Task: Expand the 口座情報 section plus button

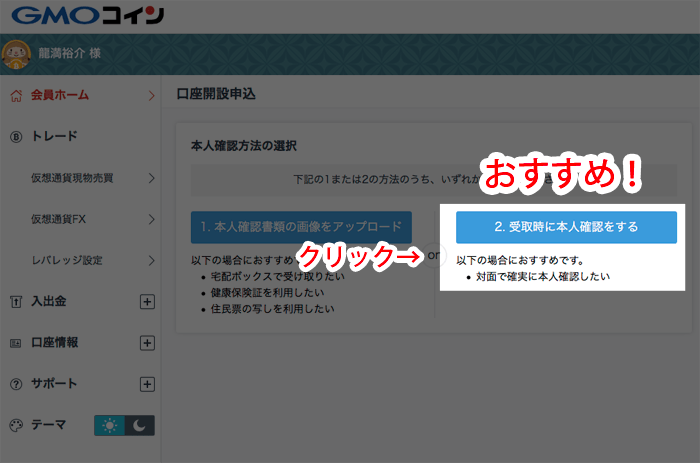Action: (x=147, y=343)
